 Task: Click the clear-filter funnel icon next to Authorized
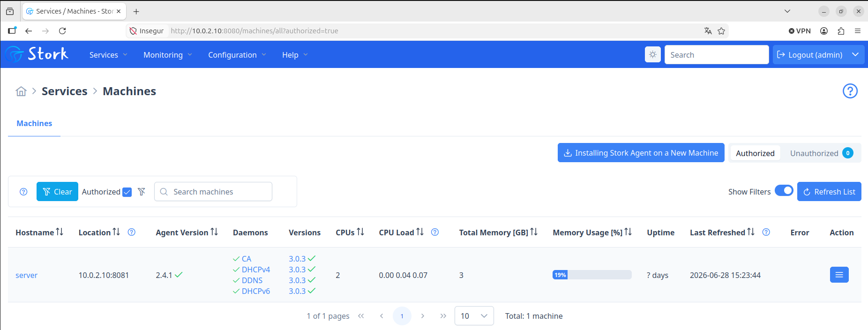point(142,192)
